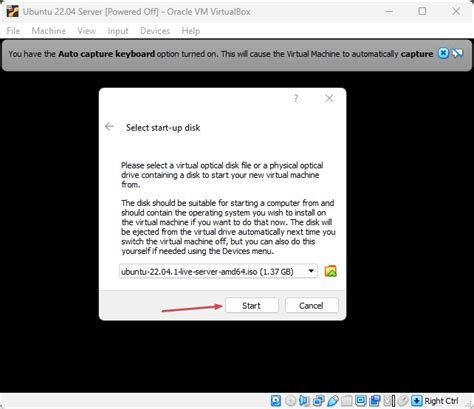This screenshot has height=409, width=474.
Task: Click the Auto capture keyboard notification text
Action: point(107,54)
